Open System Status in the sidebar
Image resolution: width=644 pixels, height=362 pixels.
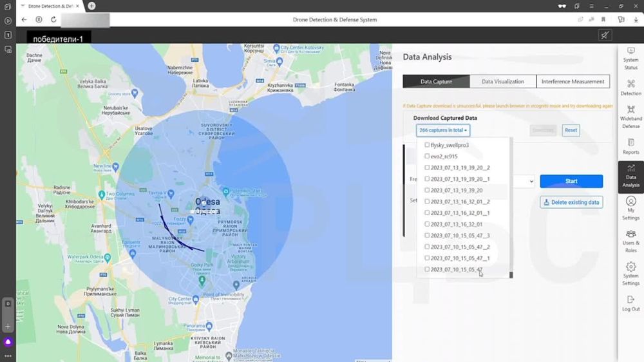(630, 59)
